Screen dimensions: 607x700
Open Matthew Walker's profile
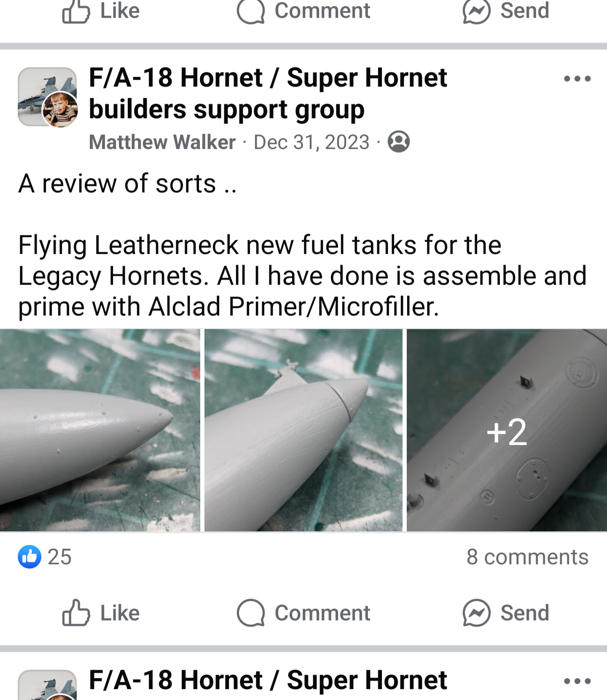click(x=162, y=142)
